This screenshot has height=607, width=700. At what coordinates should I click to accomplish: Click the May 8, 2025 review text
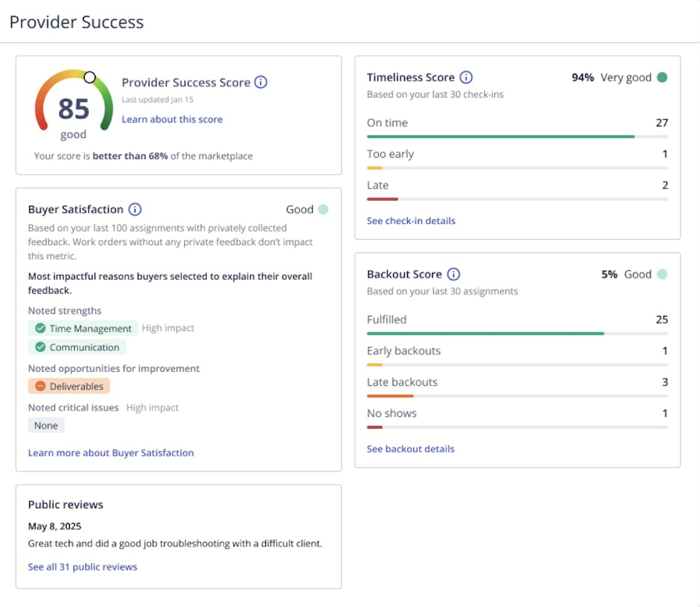click(175, 543)
